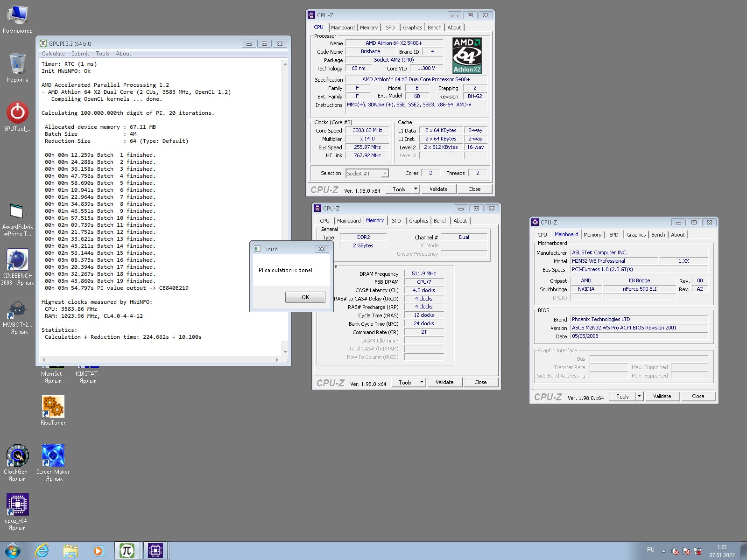
Task: Open ClockGen desktop shortcut
Action: click(x=17, y=463)
